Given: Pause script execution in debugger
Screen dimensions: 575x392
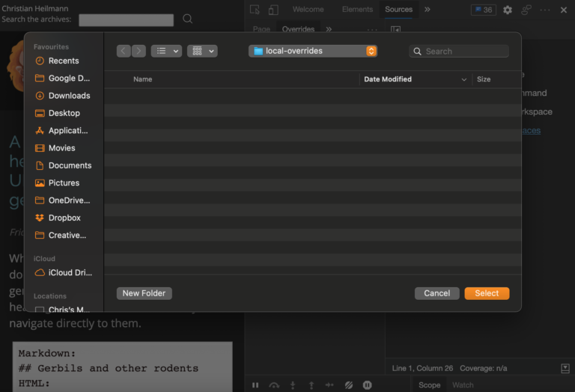Looking at the screenshot, I should click(255, 385).
